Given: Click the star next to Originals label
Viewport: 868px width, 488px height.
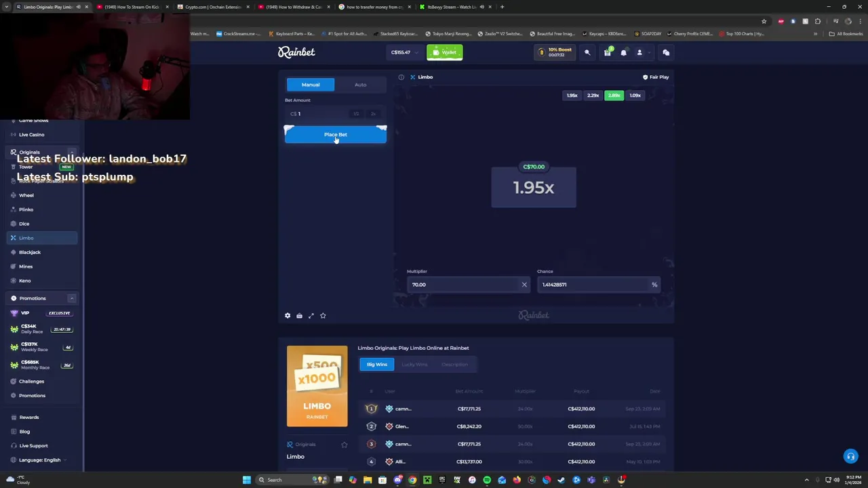Looking at the screenshot, I should (344, 445).
